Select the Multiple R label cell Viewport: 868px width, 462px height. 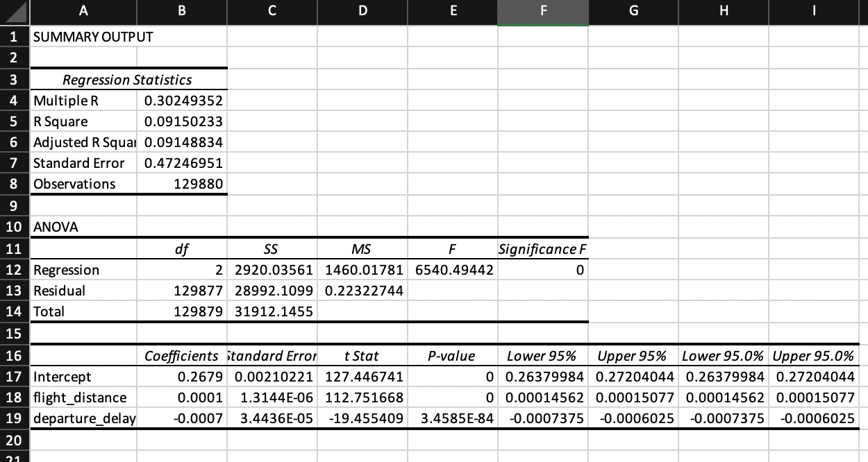[84, 101]
